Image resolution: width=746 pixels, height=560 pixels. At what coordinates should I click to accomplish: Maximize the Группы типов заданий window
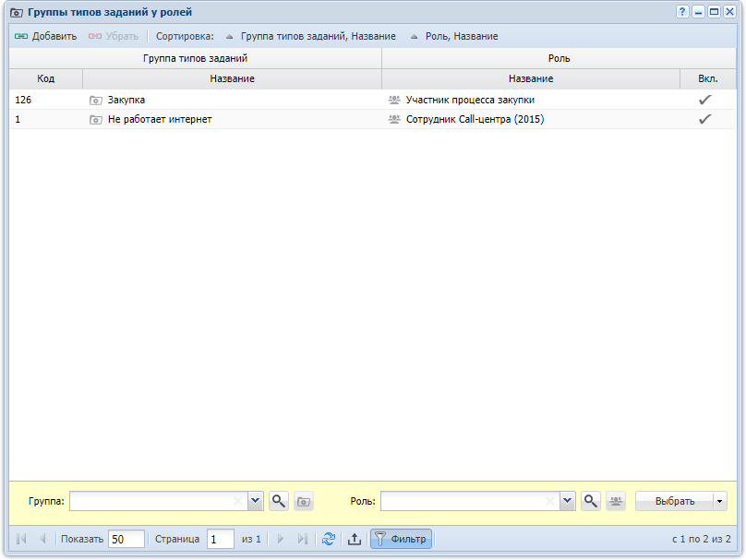coord(714,12)
